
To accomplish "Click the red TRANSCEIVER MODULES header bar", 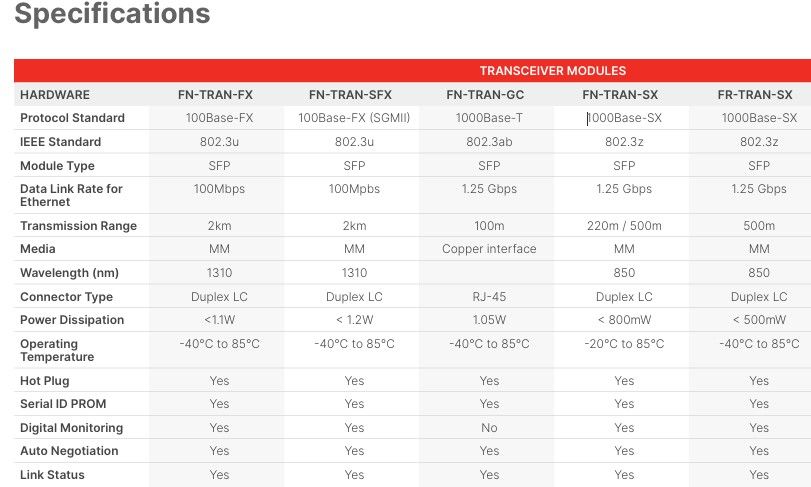I will pyautogui.click(x=552, y=71).
